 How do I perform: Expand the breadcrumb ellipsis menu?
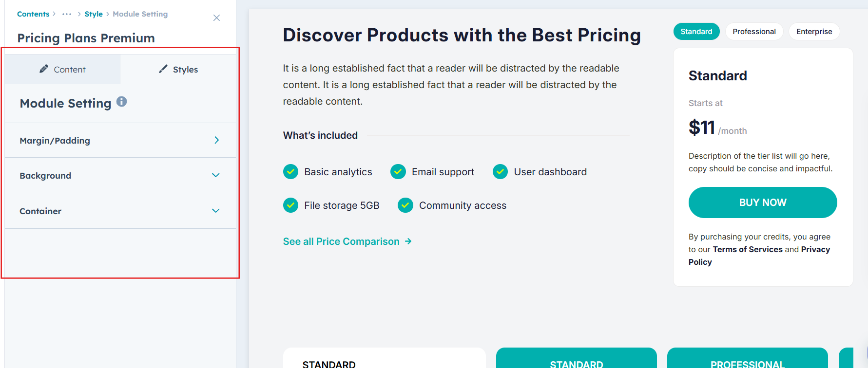coord(67,14)
